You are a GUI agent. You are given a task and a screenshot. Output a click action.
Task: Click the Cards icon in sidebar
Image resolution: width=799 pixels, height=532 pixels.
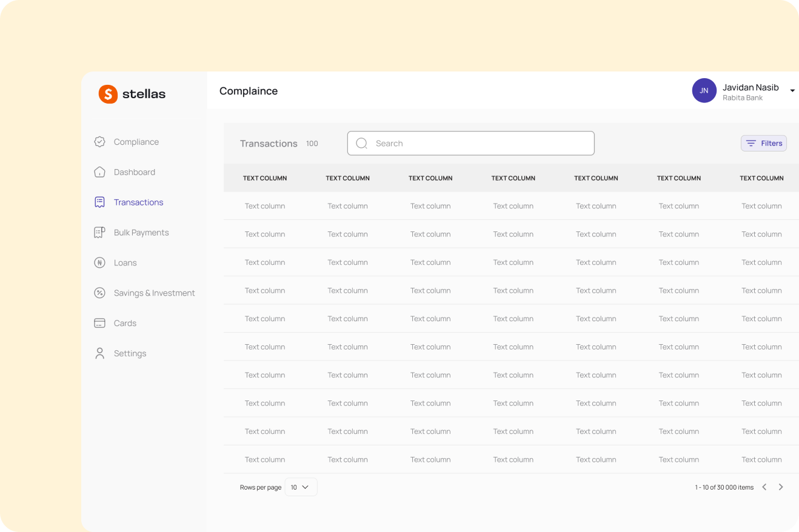tap(99, 324)
